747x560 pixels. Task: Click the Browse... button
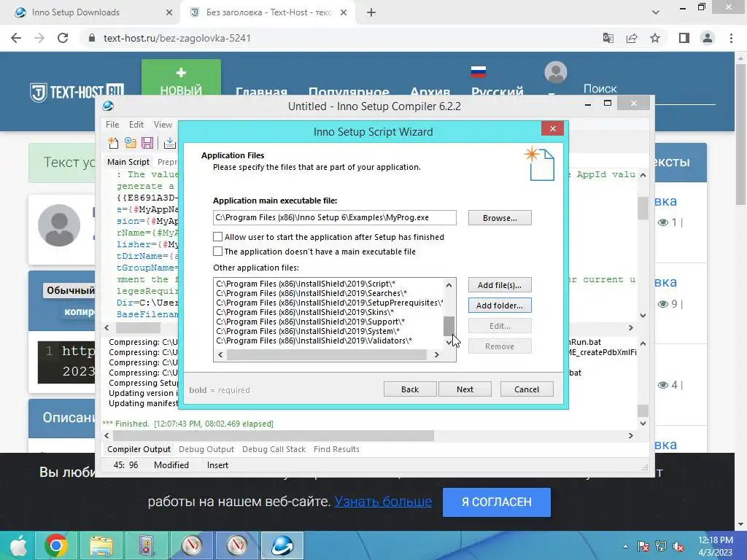(500, 217)
